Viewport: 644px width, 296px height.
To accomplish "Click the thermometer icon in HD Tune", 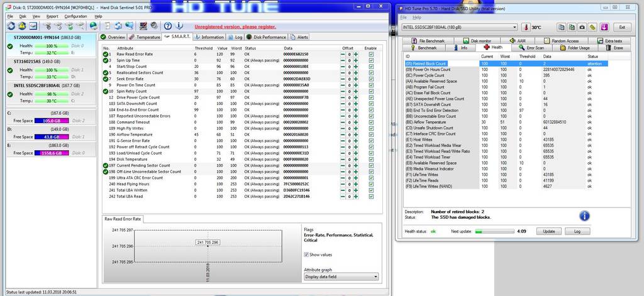I will click(x=526, y=27).
